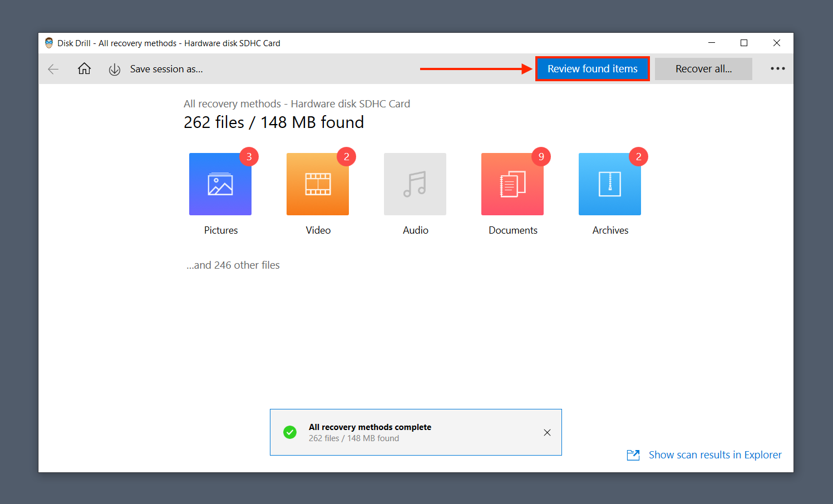Click the Documents label text
Viewport: 833px width, 504px height.
513,230
